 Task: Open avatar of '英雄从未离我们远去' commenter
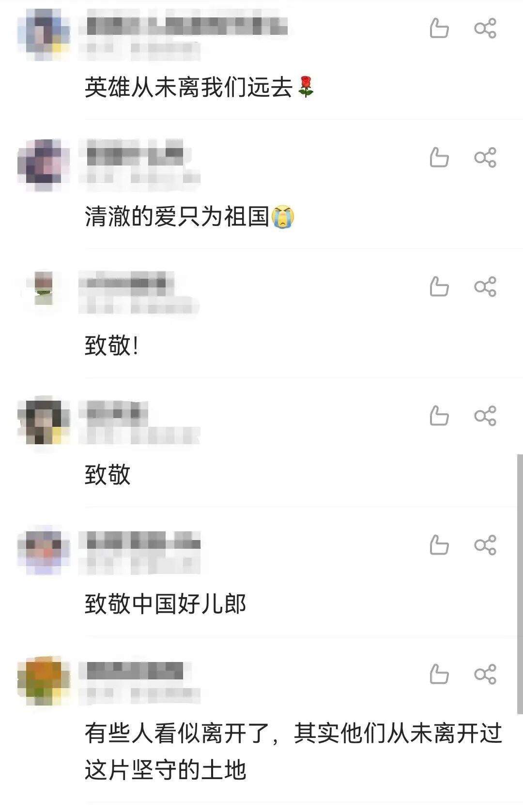click(44, 34)
